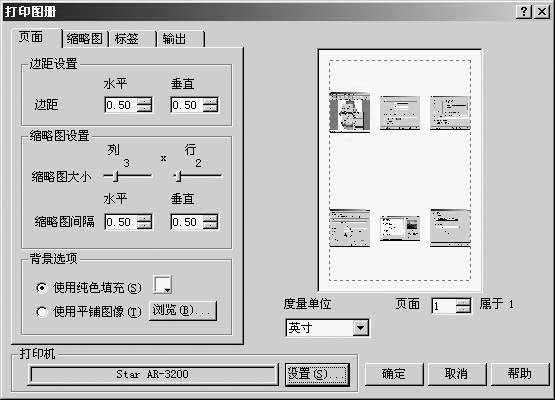
Task: Click the question mark help icon in title bar
Action: [524, 12]
